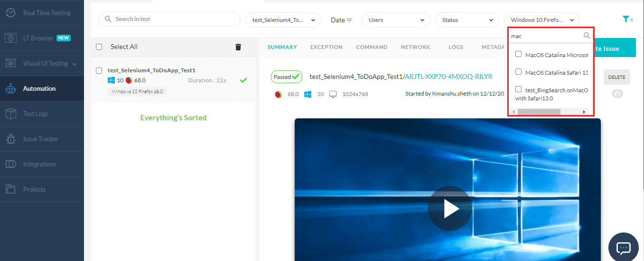Switch to EXCEPTION tab
This screenshot has width=644, height=261.
click(327, 47)
